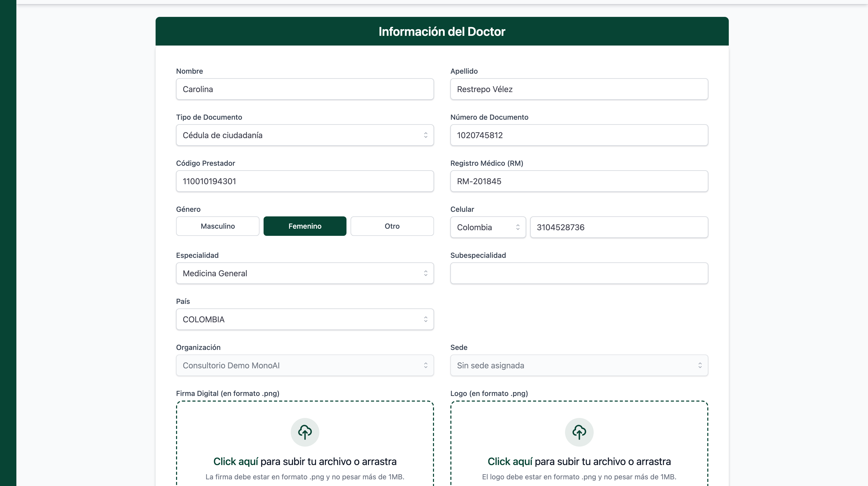Click the Registro Médico (RM) field
The image size is (868, 486).
(x=579, y=181)
